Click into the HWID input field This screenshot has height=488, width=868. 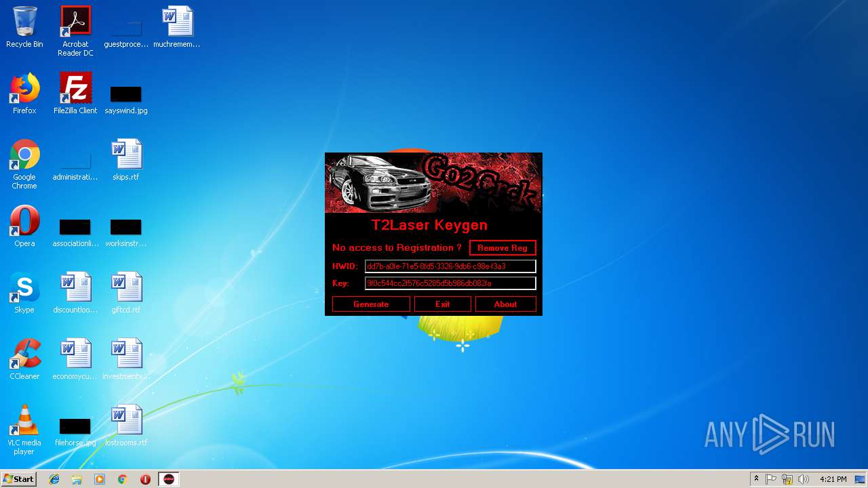point(450,266)
